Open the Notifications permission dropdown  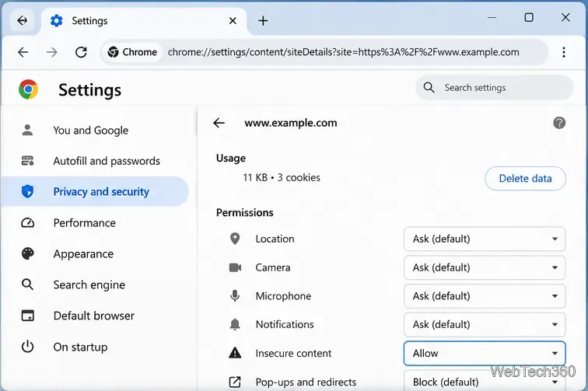coord(485,324)
